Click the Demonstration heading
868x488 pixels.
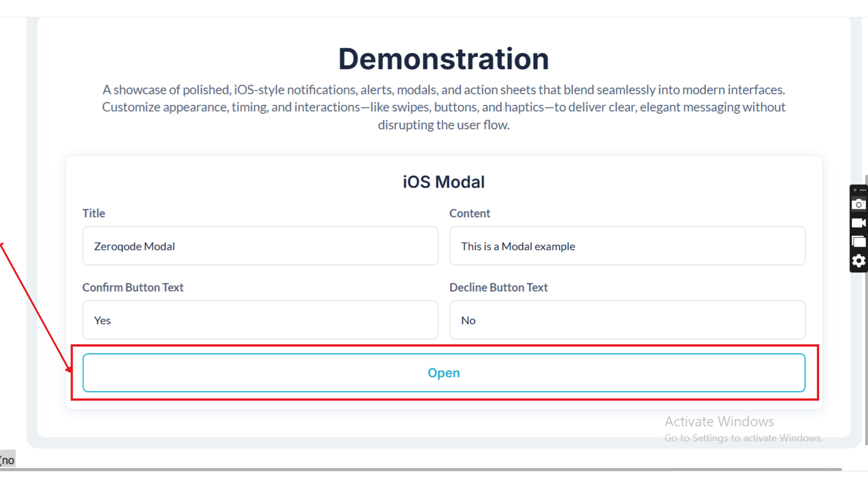point(443,59)
